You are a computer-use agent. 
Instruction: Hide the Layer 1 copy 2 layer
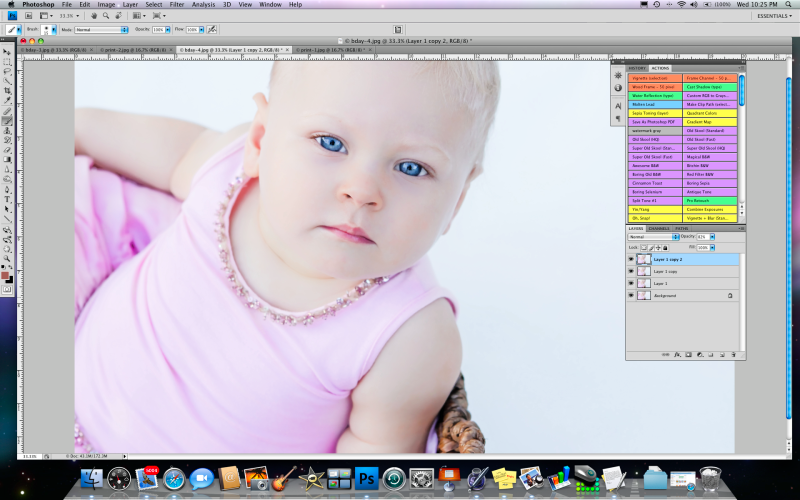[x=631, y=259]
